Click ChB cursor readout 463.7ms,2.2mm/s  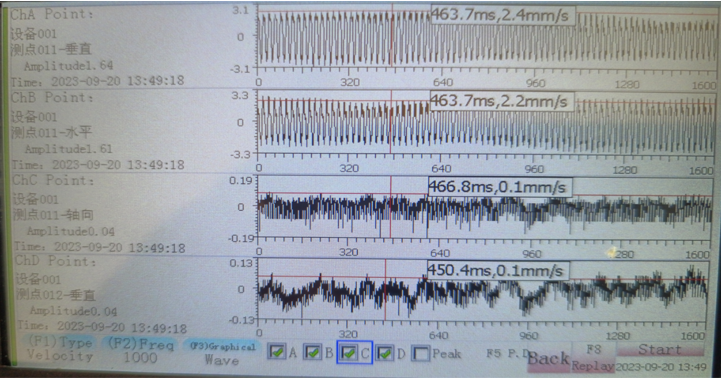coord(501,101)
